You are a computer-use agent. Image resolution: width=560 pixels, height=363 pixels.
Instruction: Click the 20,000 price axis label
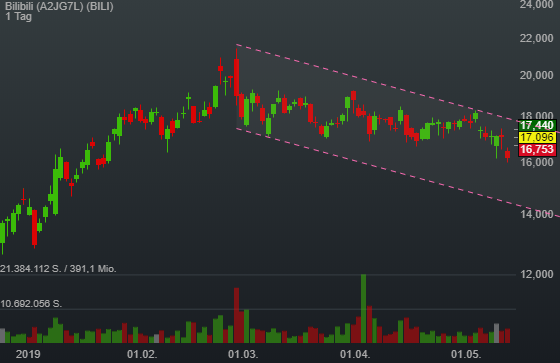[536, 75]
